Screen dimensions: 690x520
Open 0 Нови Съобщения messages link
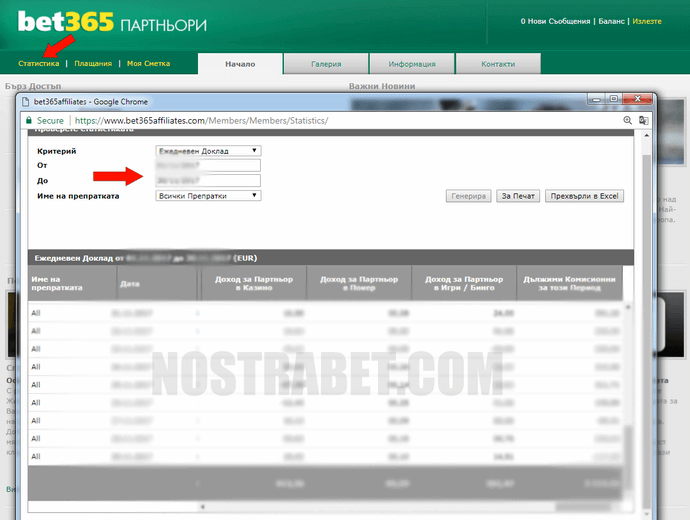click(555, 21)
